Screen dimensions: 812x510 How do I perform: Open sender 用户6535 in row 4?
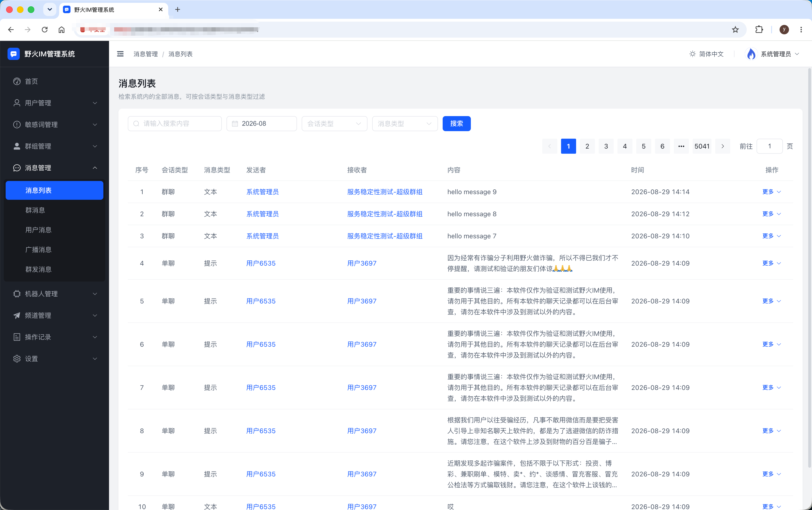click(x=261, y=263)
